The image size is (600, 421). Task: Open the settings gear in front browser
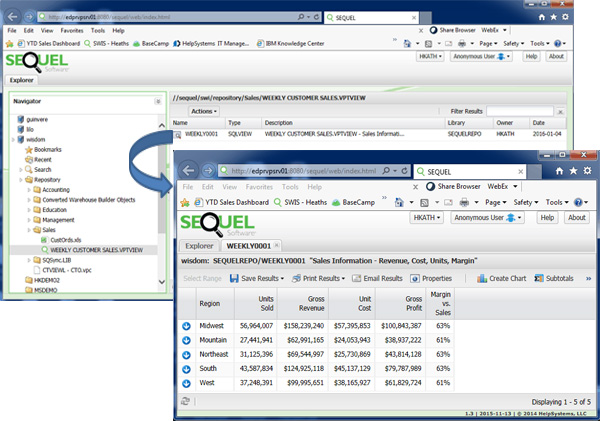pos(587,171)
